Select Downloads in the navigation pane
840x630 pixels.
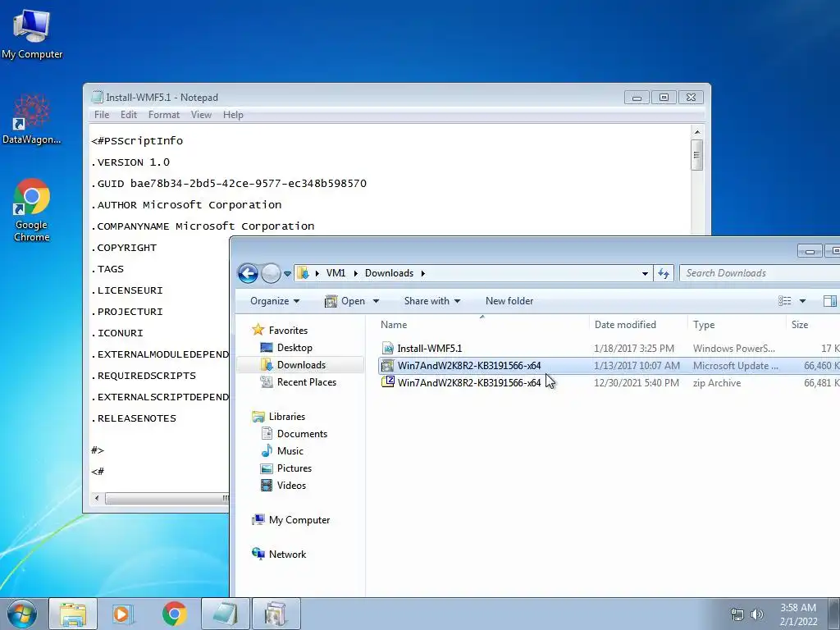(301, 365)
